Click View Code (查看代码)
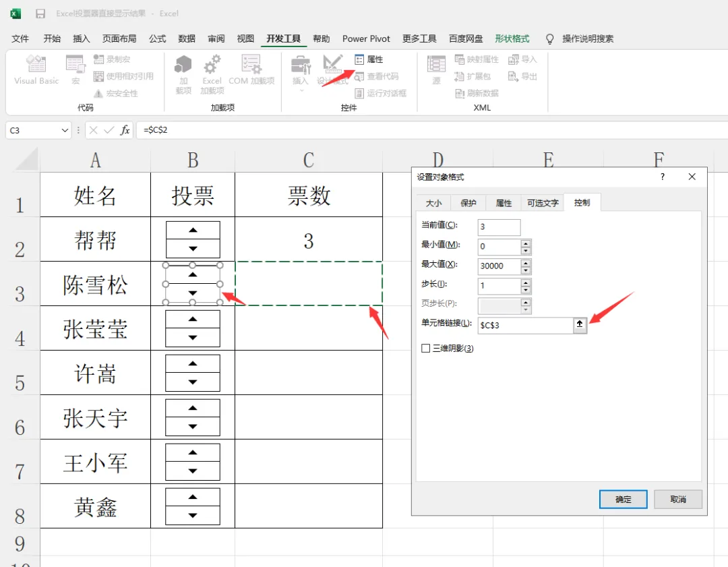This screenshot has width=728, height=567. (377, 76)
